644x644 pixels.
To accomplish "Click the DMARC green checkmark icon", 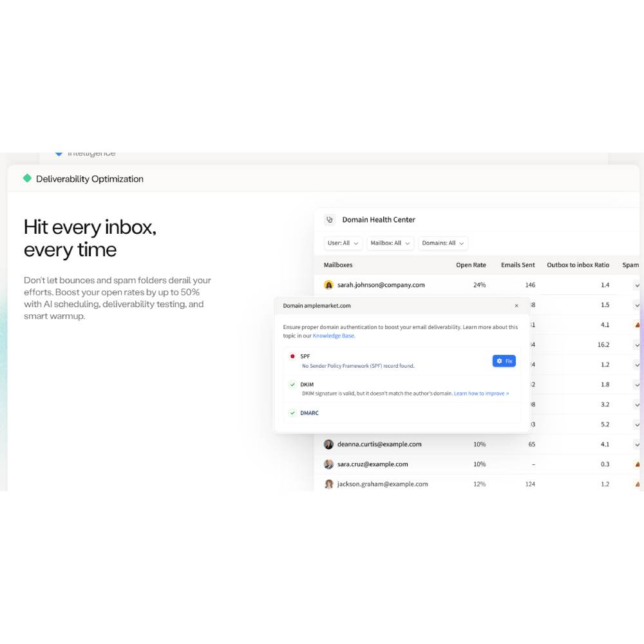I will point(292,413).
